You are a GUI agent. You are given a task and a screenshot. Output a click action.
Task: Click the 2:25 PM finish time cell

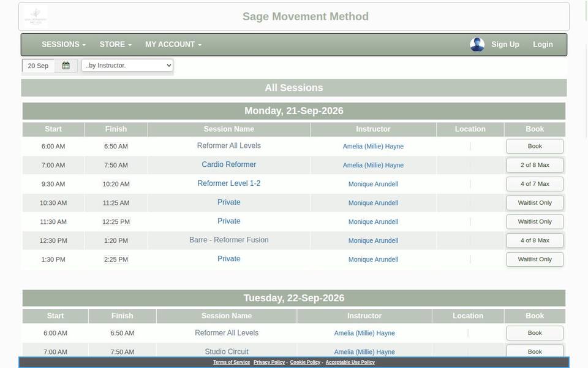tap(116, 259)
